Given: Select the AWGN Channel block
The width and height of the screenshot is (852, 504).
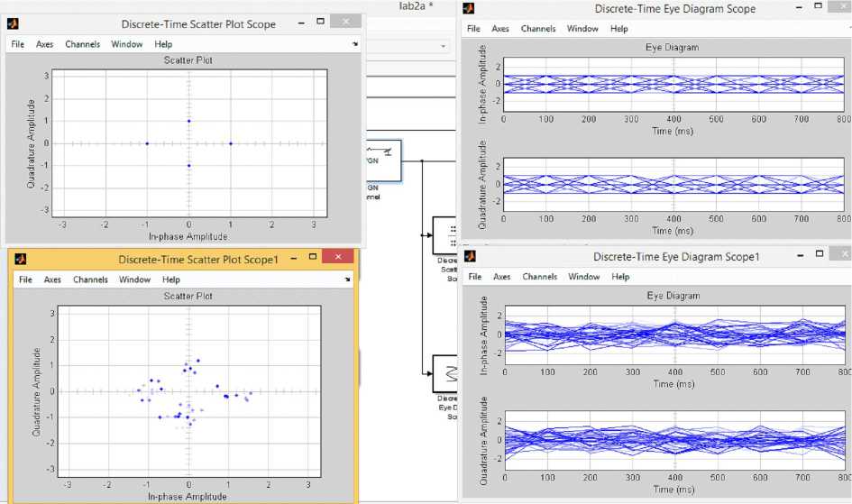Looking at the screenshot, I should click(383, 161).
